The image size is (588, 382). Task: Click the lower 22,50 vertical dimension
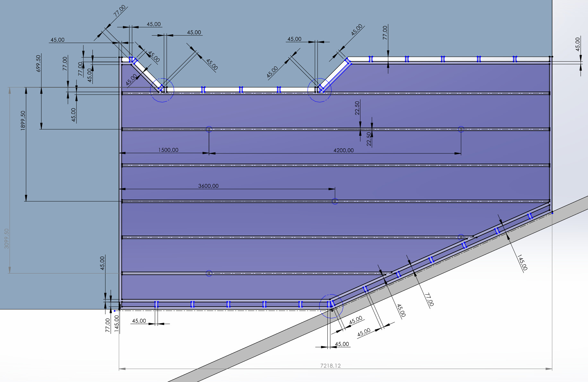(369, 139)
